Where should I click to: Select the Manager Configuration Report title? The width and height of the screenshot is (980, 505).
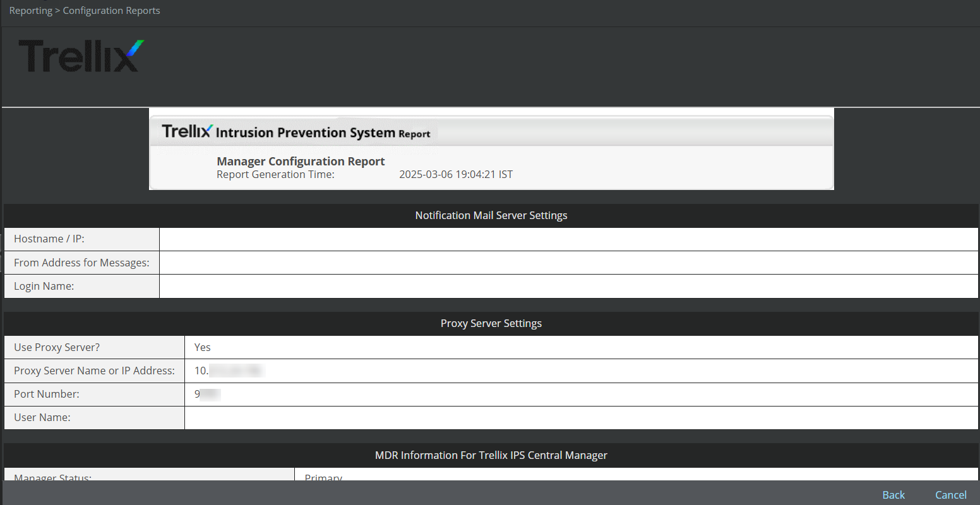301,162
